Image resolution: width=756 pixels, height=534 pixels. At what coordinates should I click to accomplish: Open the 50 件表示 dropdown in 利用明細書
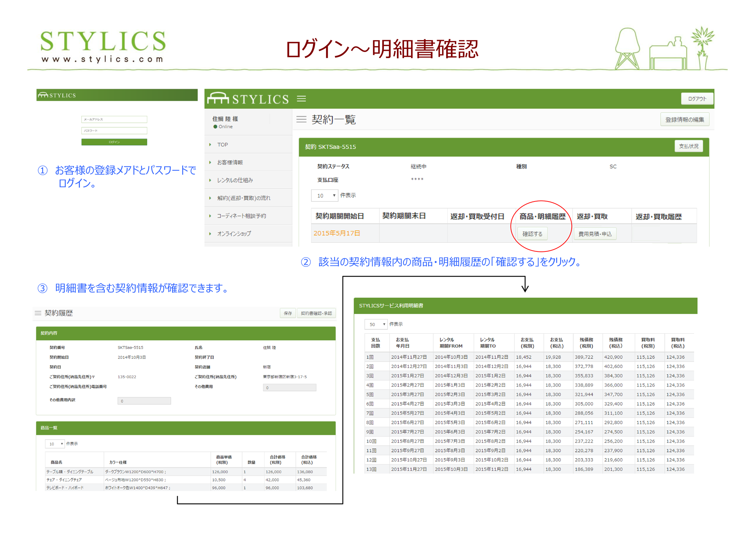[x=376, y=324]
